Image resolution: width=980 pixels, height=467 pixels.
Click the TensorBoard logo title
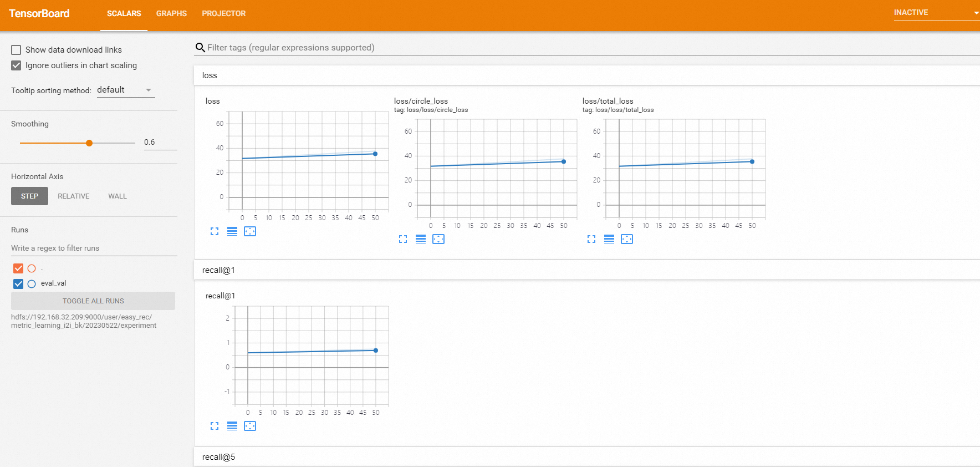click(39, 13)
